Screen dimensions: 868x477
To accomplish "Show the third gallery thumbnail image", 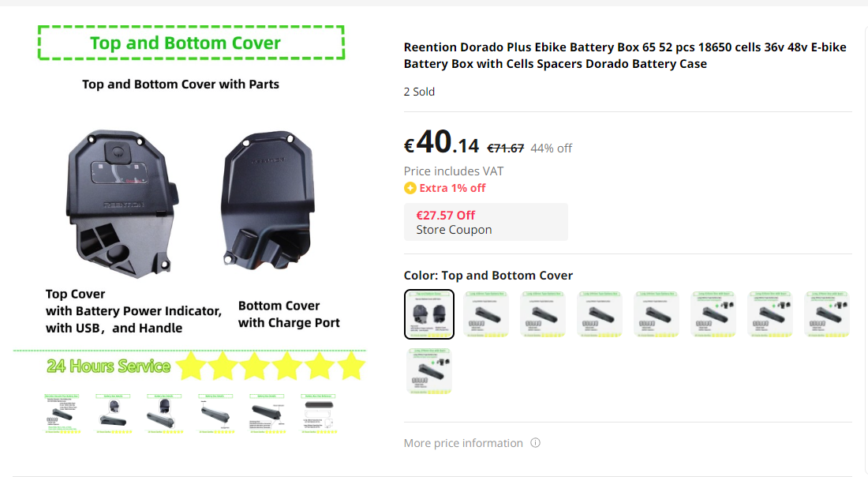I will pyautogui.click(x=166, y=412).
